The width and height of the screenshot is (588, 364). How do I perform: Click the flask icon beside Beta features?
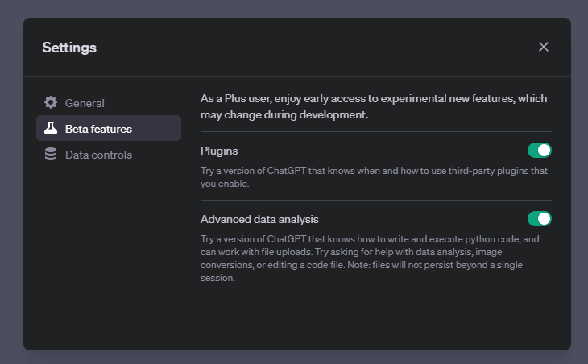(x=51, y=129)
